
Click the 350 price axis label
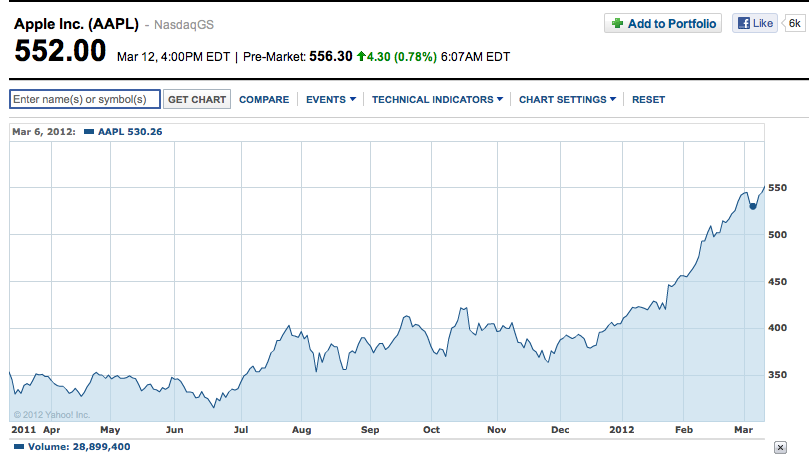(x=778, y=375)
